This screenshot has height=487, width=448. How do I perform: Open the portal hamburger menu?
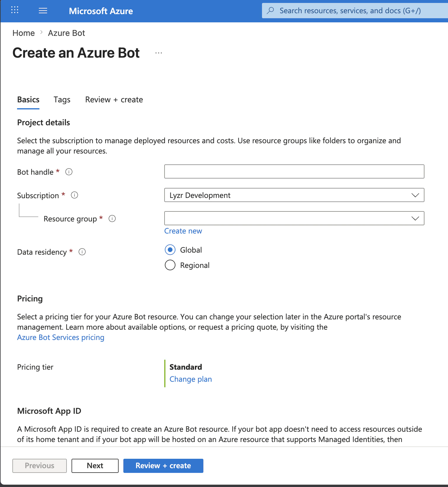[x=43, y=11]
